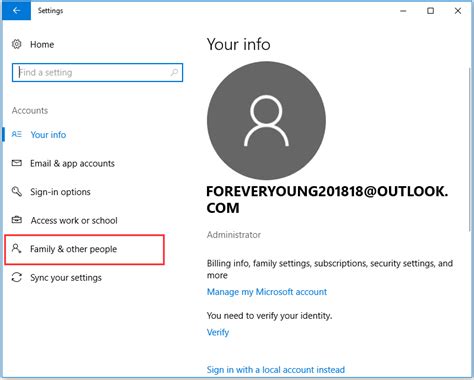Click the gray profile avatar picture
The height and width of the screenshot is (380, 474).
pos(266,121)
